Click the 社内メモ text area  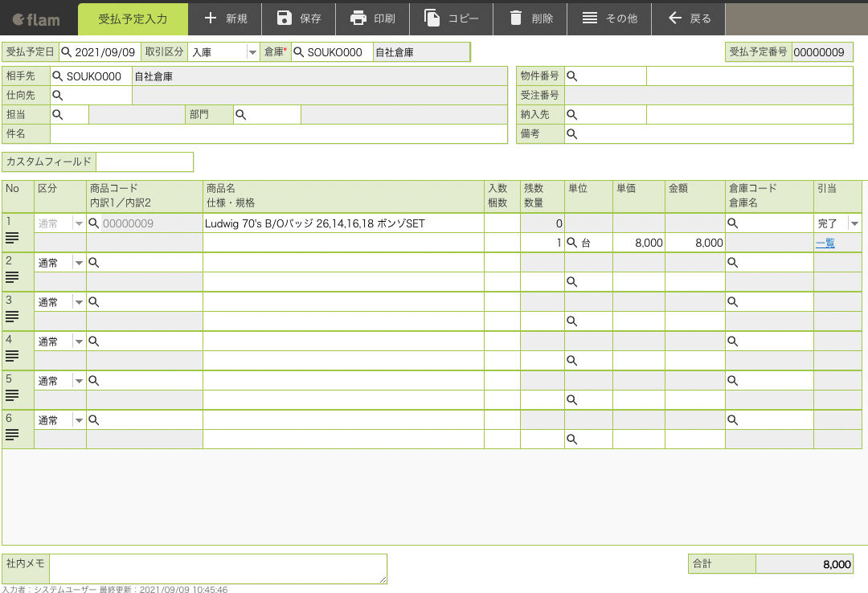coord(218,569)
